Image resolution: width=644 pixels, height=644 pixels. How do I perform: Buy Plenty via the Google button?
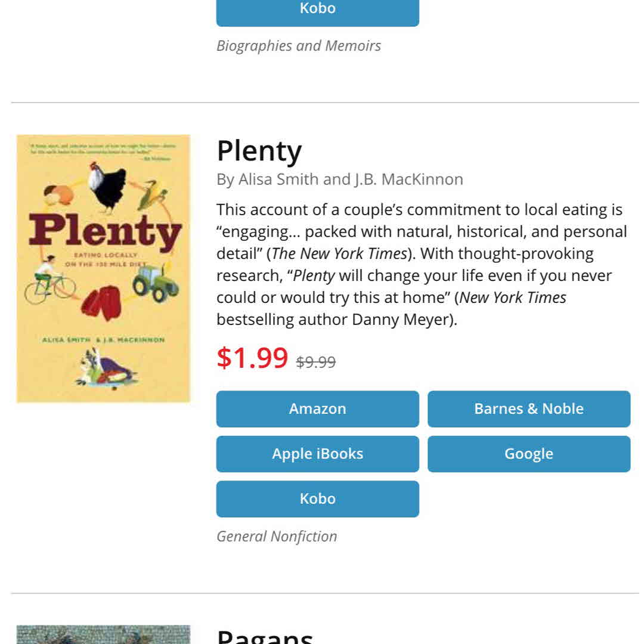pyautogui.click(x=528, y=454)
